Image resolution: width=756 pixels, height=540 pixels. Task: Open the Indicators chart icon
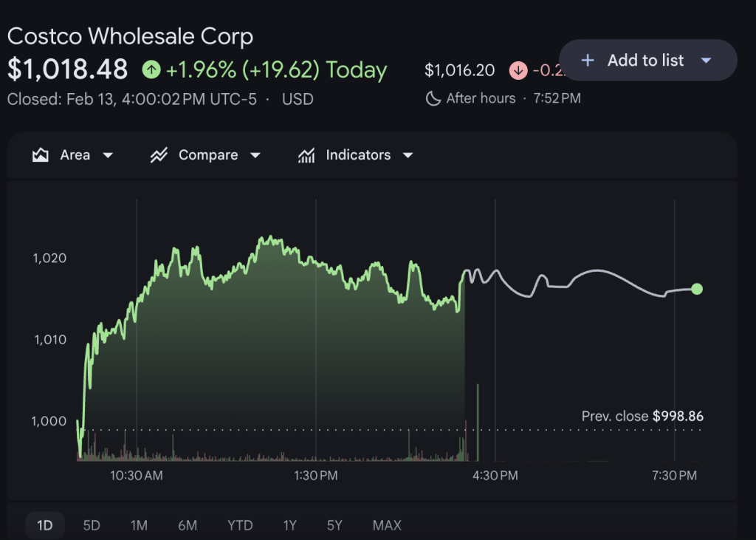coord(307,155)
